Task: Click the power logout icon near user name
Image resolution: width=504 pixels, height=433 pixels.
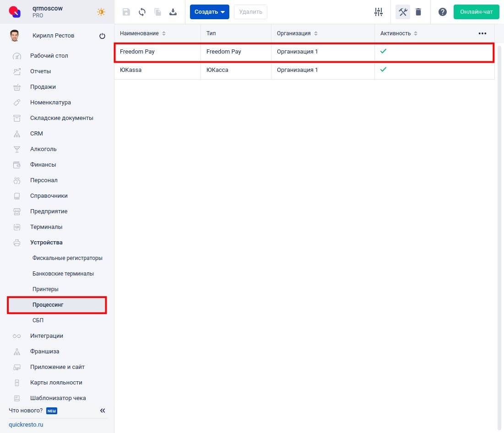Action: pyautogui.click(x=102, y=36)
